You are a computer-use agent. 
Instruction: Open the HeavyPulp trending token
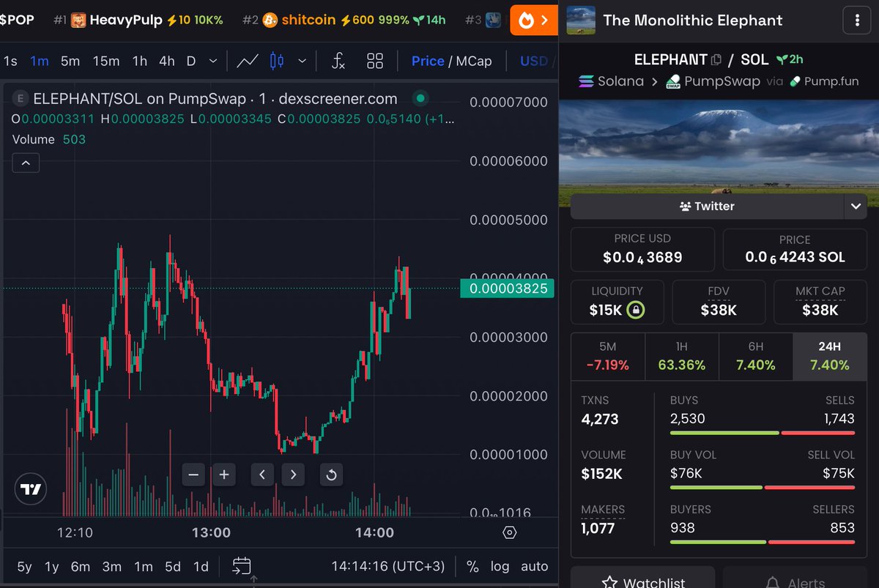[x=138, y=20]
